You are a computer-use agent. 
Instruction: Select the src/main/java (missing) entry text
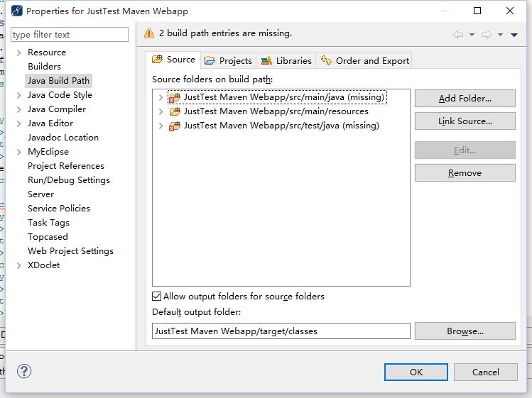pos(284,97)
